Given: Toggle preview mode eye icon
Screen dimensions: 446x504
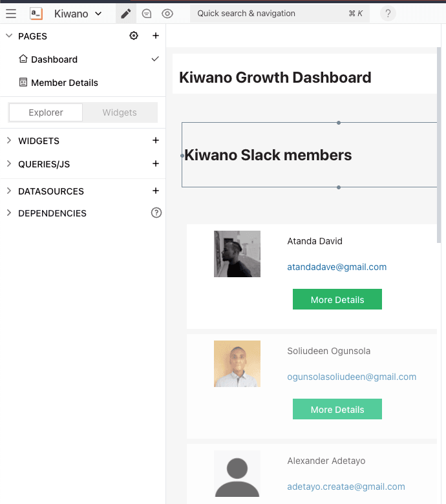Looking at the screenshot, I should pyautogui.click(x=167, y=14).
